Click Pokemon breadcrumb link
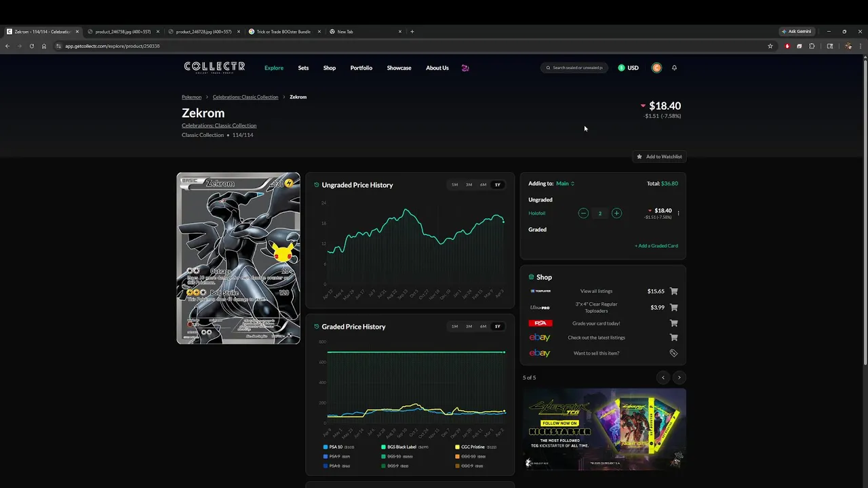The width and height of the screenshot is (868, 488). (191, 97)
